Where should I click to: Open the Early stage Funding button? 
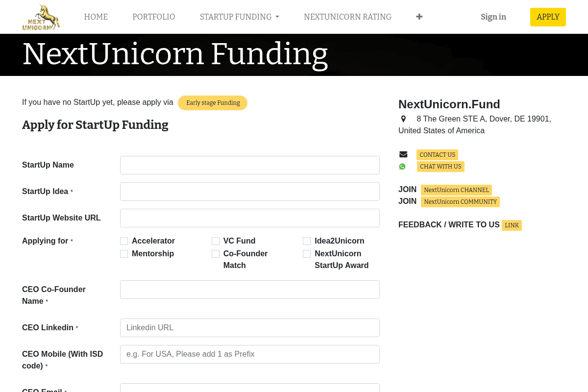[213, 103]
